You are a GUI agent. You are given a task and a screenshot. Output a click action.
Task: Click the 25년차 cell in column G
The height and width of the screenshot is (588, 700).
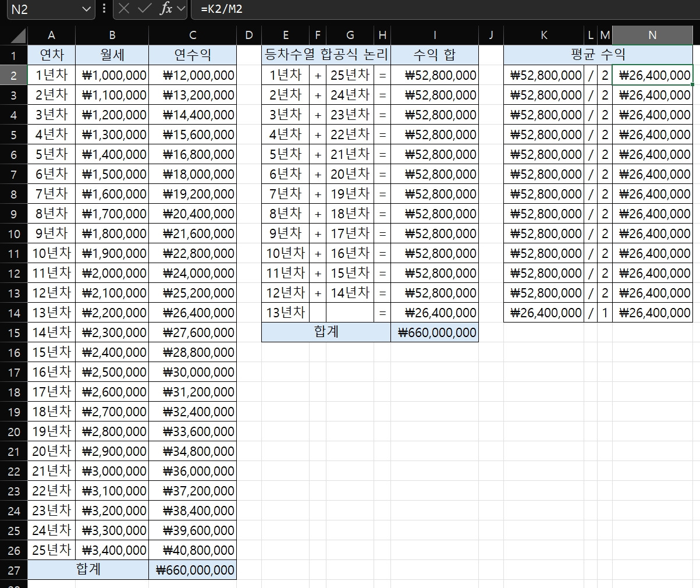pos(350,75)
